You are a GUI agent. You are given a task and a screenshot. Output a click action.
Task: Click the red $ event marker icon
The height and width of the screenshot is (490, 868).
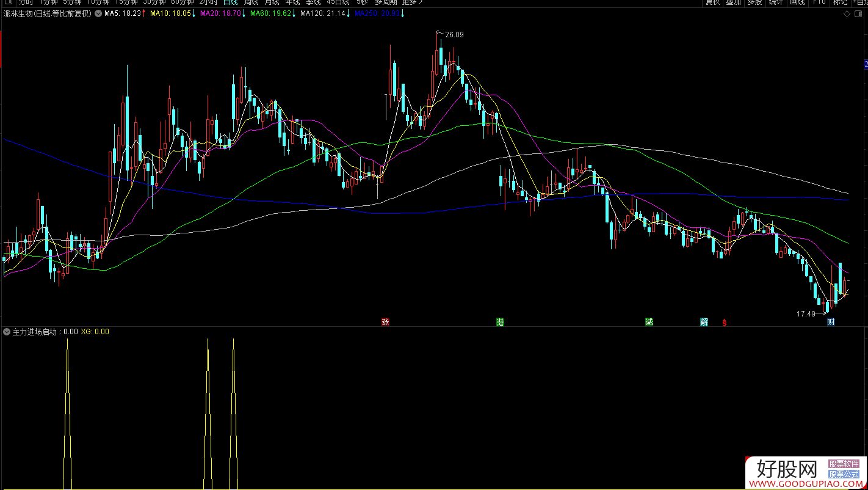(x=725, y=323)
